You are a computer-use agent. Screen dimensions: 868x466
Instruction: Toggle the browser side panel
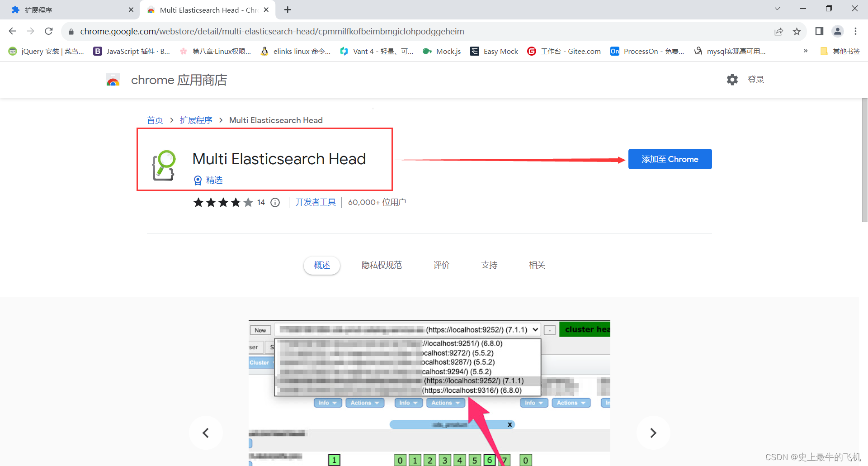pos(819,31)
